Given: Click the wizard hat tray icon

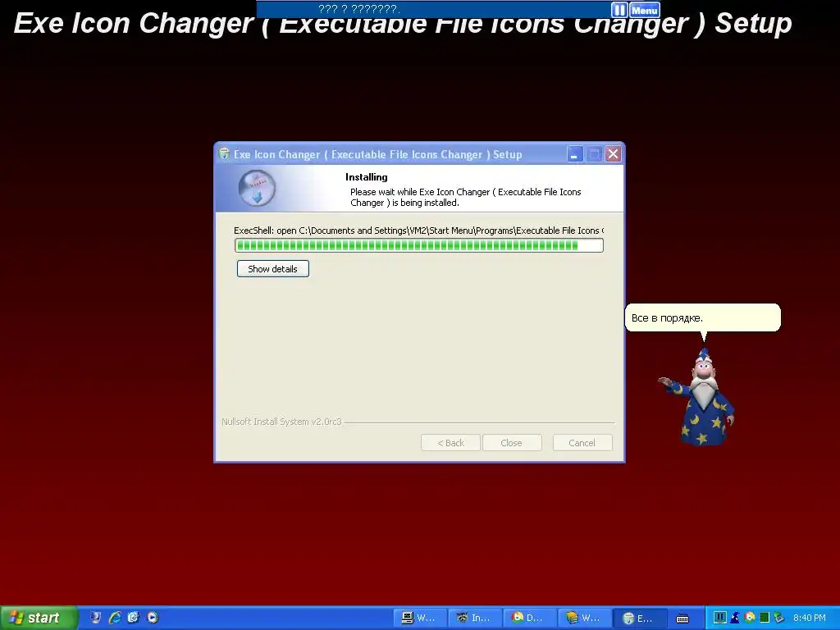Looking at the screenshot, I should pos(735,618).
